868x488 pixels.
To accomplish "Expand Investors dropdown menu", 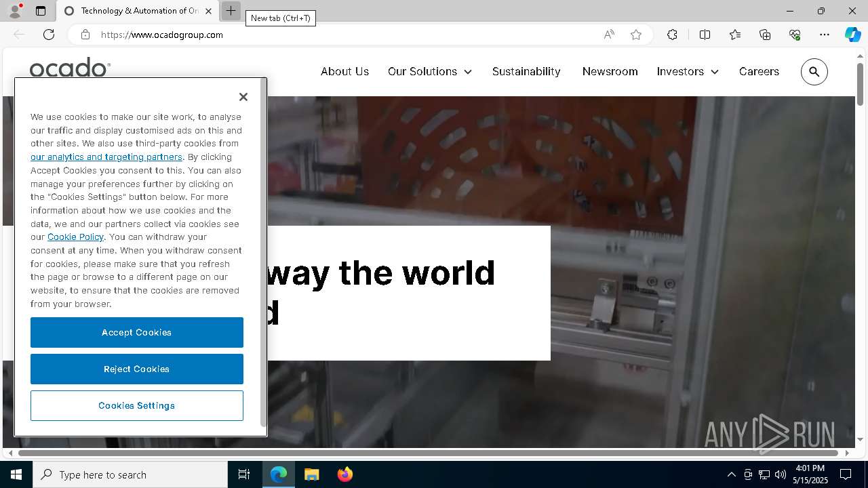I will click(x=688, y=71).
